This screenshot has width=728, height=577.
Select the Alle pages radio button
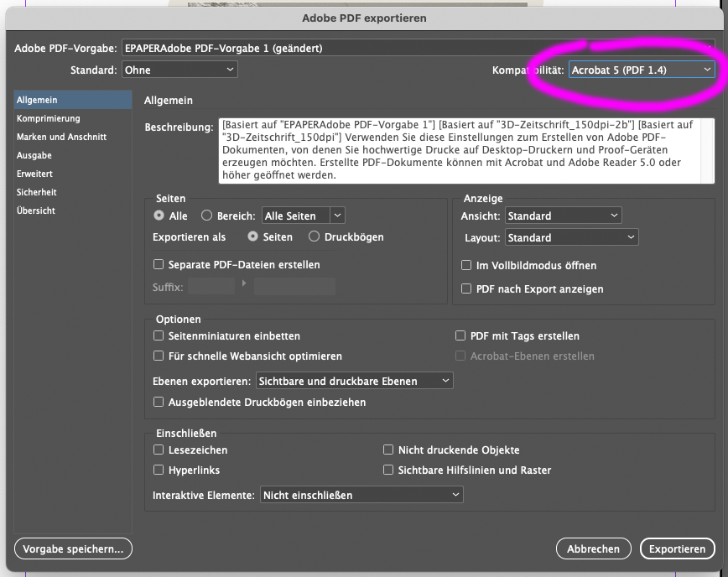click(x=159, y=216)
